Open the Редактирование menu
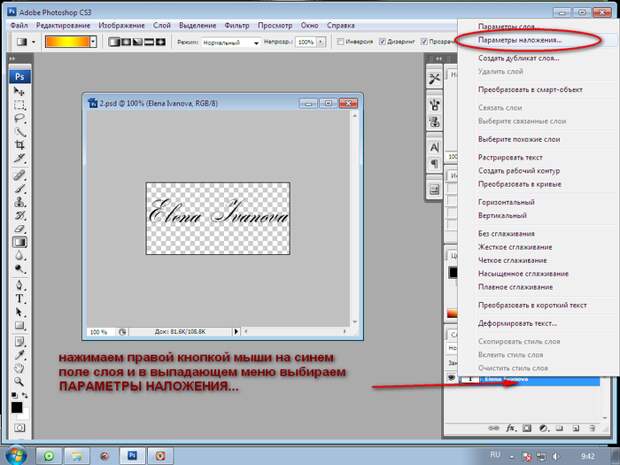 (x=63, y=25)
